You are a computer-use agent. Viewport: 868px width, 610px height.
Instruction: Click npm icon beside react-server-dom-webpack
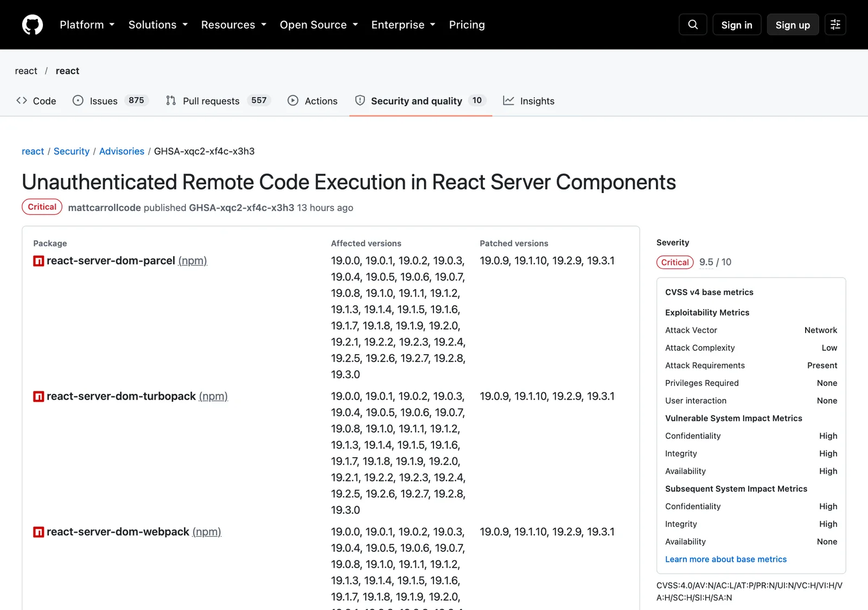(39, 532)
